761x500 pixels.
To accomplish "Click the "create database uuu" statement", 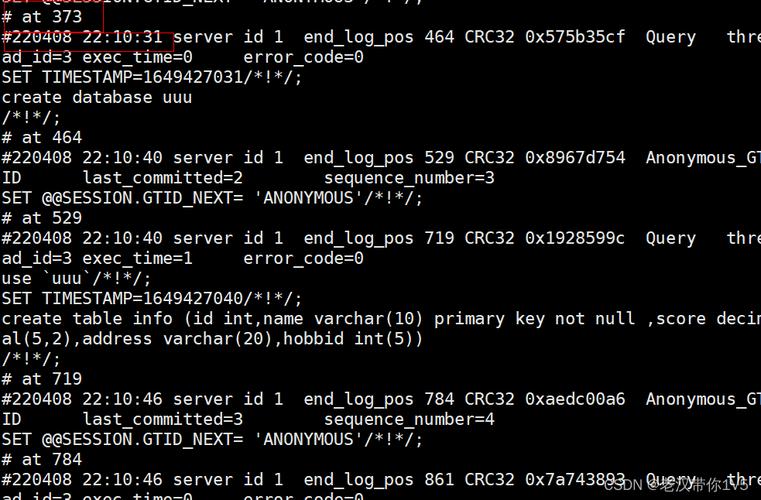I will point(96,97).
